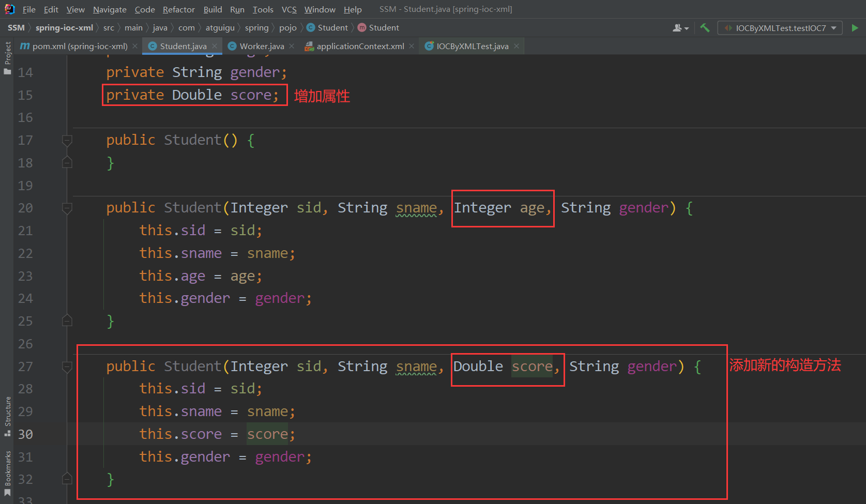Select atguigu package in breadcrumb
Screen dimensions: 866x504
point(220,28)
